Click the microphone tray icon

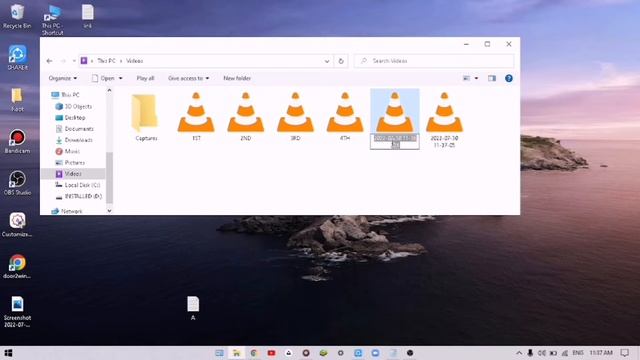530,353
